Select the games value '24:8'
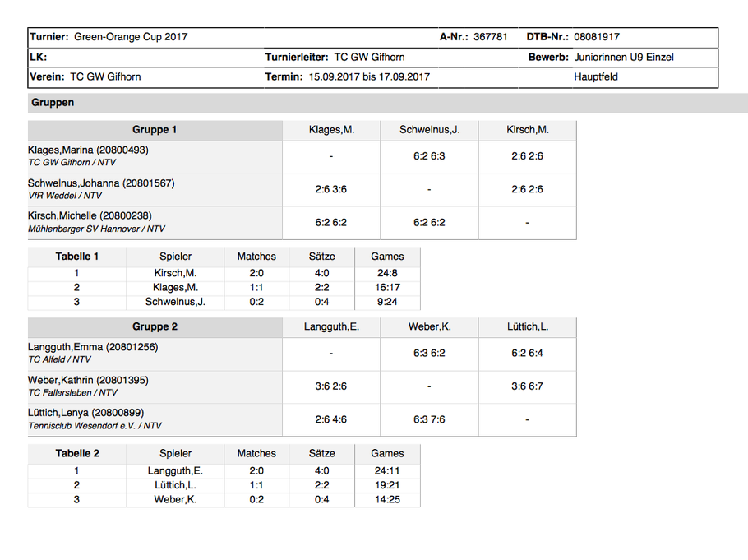This screenshot has width=748, height=560. pos(387,273)
